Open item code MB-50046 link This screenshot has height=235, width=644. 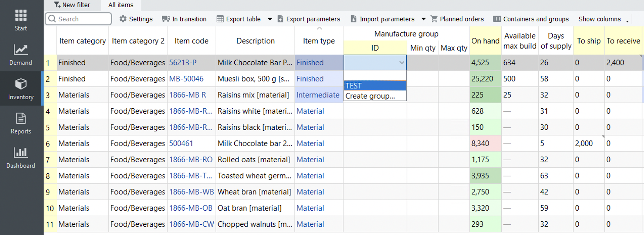(186, 79)
